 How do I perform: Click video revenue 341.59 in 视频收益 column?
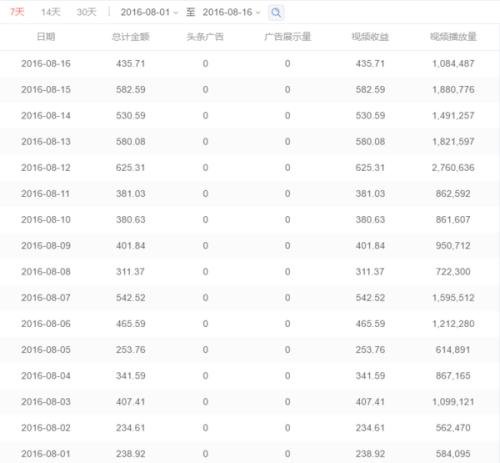(370, 376)
